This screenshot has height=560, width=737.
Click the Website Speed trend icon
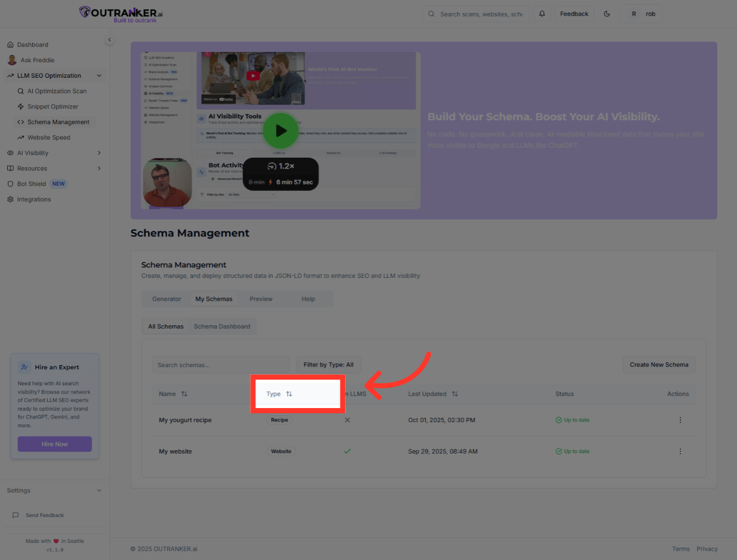(21, 137)
